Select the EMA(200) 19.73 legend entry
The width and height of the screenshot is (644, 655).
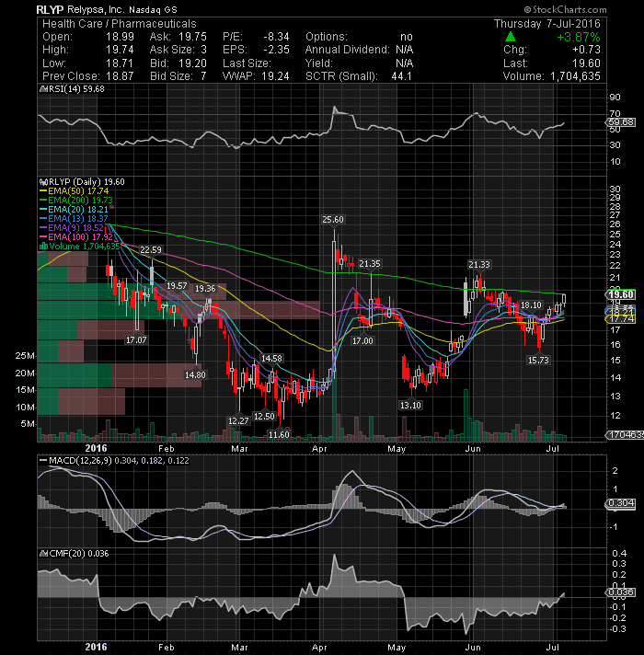tap(76, 201)
